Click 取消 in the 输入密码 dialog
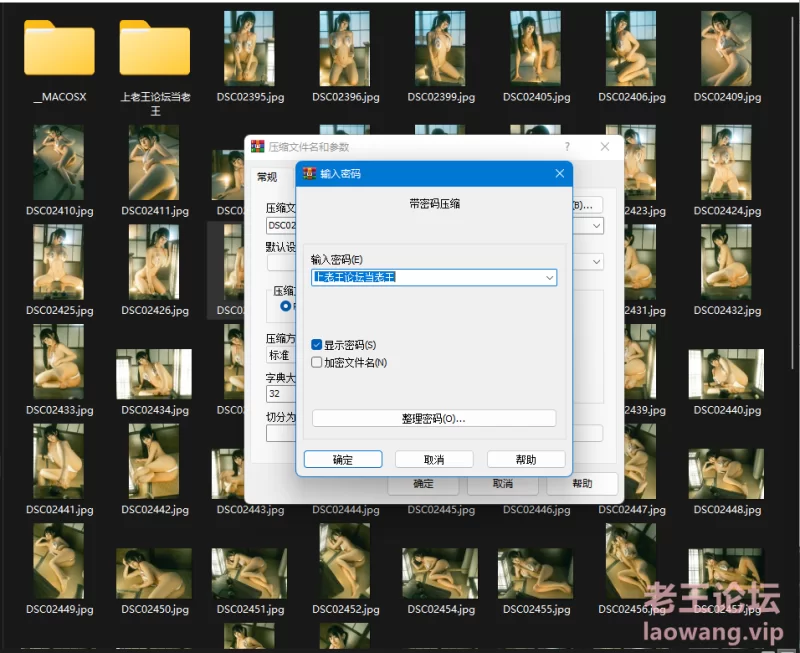Screen dimensions: 800x653 tap(434, 460)
